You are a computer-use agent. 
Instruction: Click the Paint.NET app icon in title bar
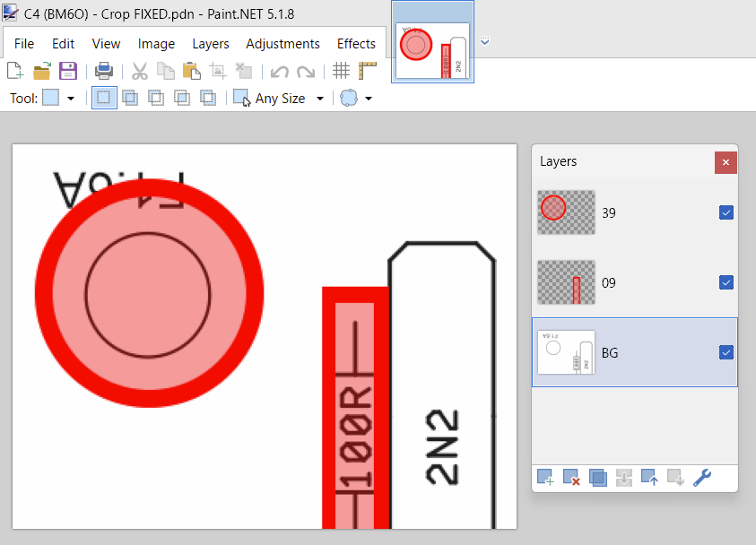pos(10,13)
